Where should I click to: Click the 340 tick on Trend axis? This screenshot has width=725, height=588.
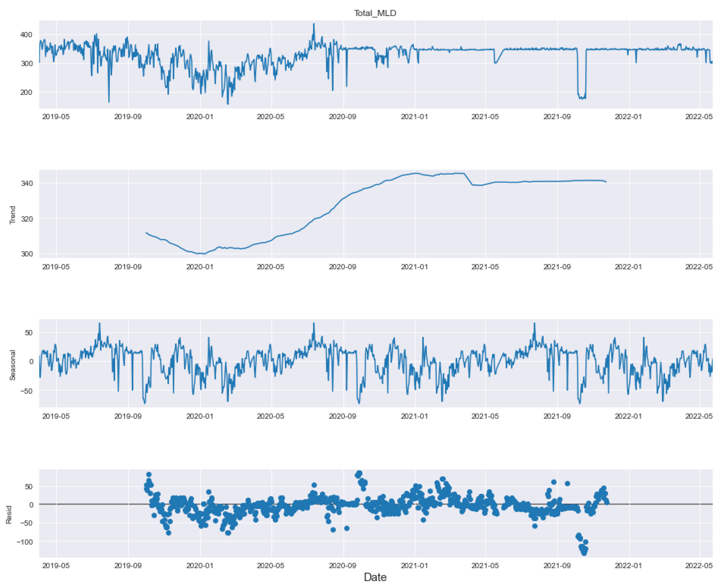[26, 183]
